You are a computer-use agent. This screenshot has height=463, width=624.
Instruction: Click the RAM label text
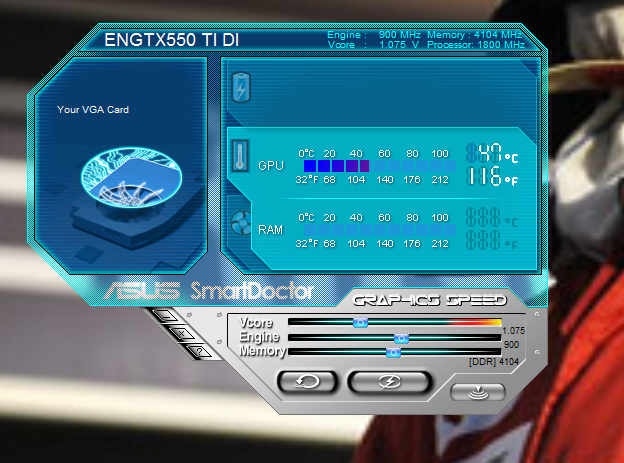click(270, 230)
